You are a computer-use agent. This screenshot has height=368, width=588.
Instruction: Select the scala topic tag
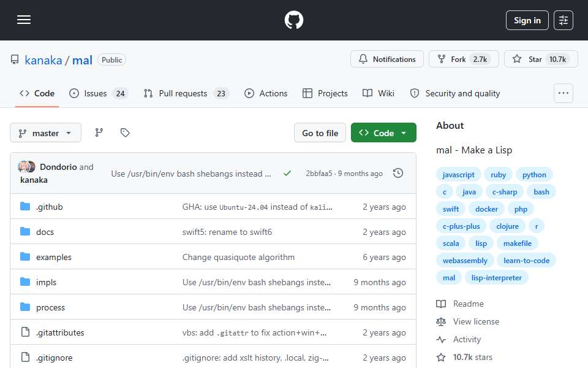point(450,243)
